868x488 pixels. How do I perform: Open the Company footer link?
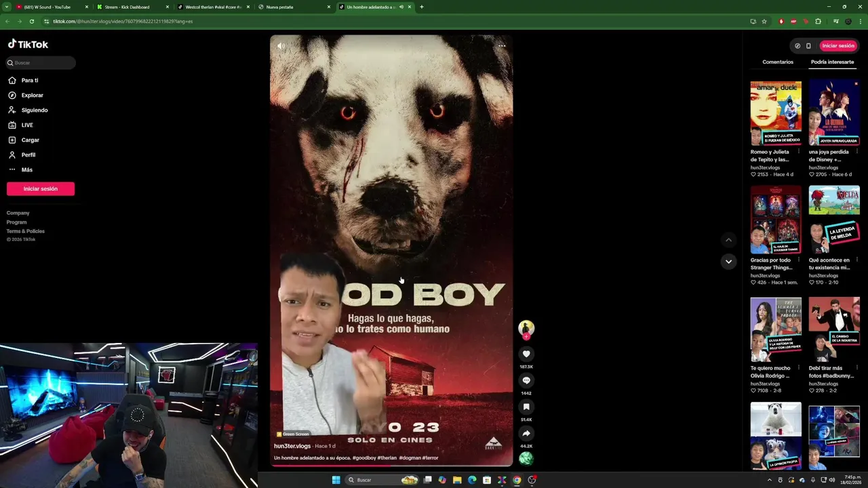18,213
